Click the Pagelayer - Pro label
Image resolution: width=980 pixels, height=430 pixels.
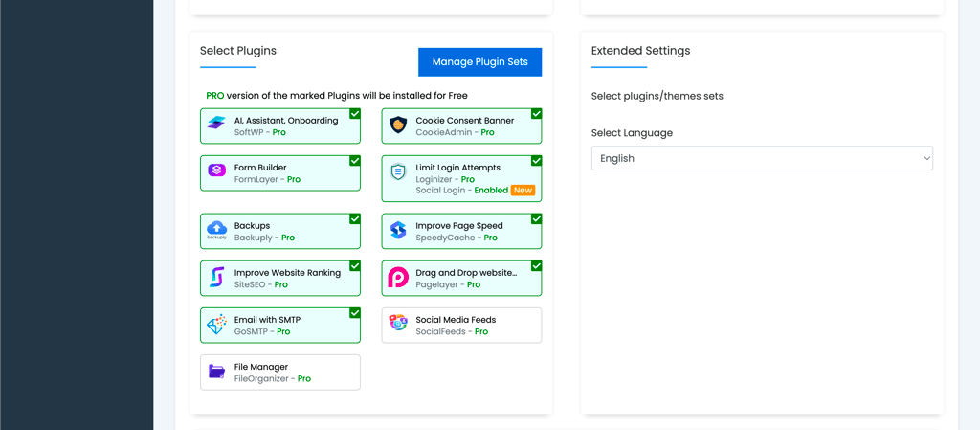click(448, 284)
